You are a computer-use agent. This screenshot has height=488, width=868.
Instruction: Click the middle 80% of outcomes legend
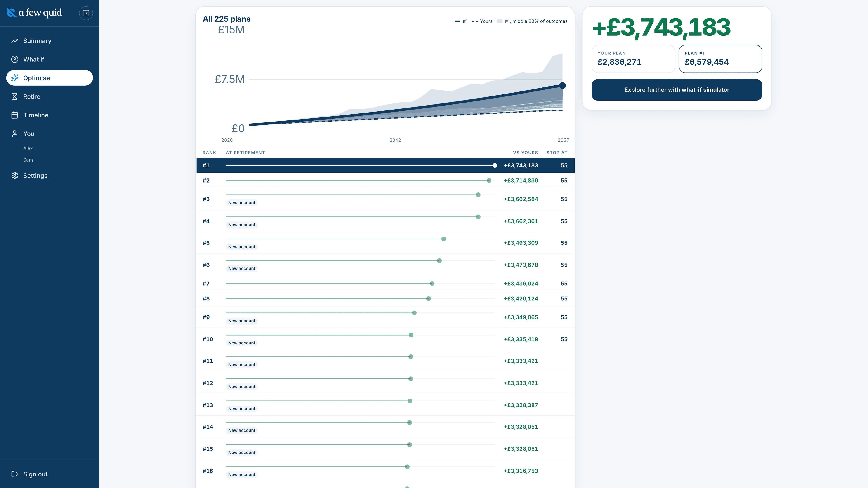click(x=532, y=21)
